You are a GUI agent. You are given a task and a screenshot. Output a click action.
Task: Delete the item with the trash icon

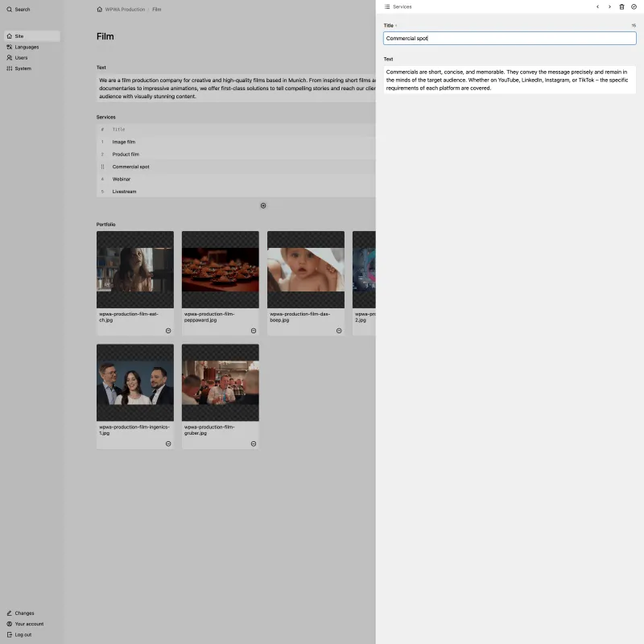point(622,6)
